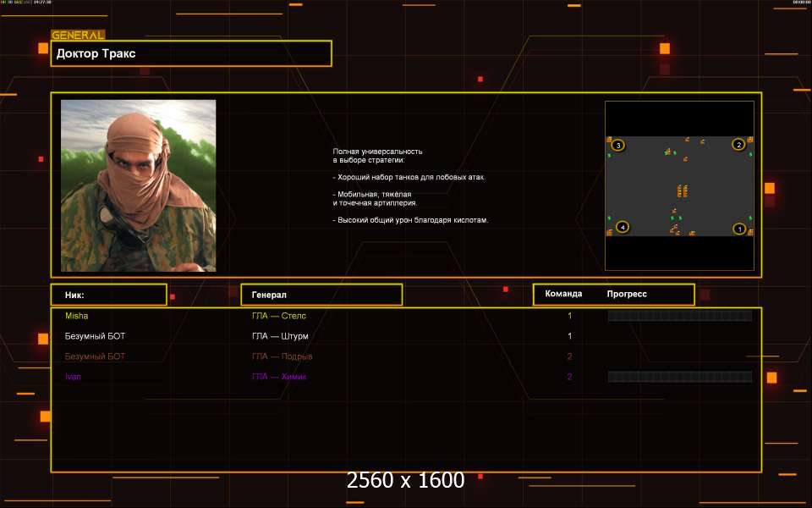
Task: Click the timer in top-right corner
Action: tap(801, 3)
